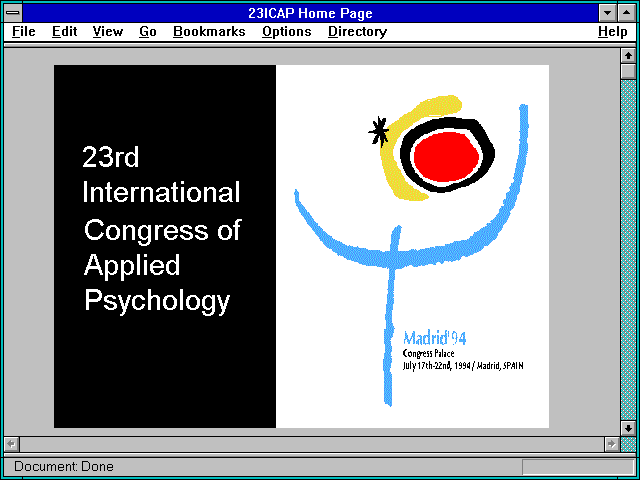Open the Bookmarks menu
The image size is (640, 480).
coord(209,32)
